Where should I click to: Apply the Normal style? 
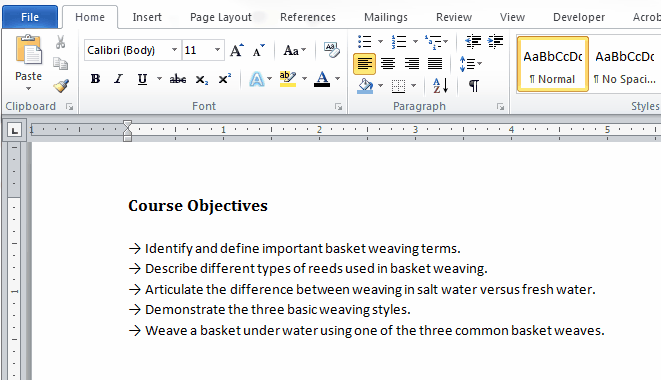(x=553, y=64)
